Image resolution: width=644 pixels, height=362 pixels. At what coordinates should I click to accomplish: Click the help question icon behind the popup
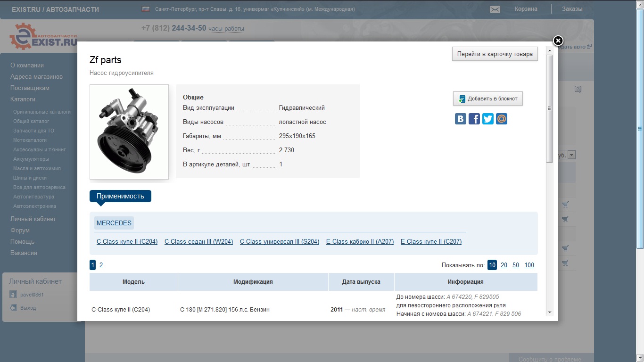click(x=578, y=90)
